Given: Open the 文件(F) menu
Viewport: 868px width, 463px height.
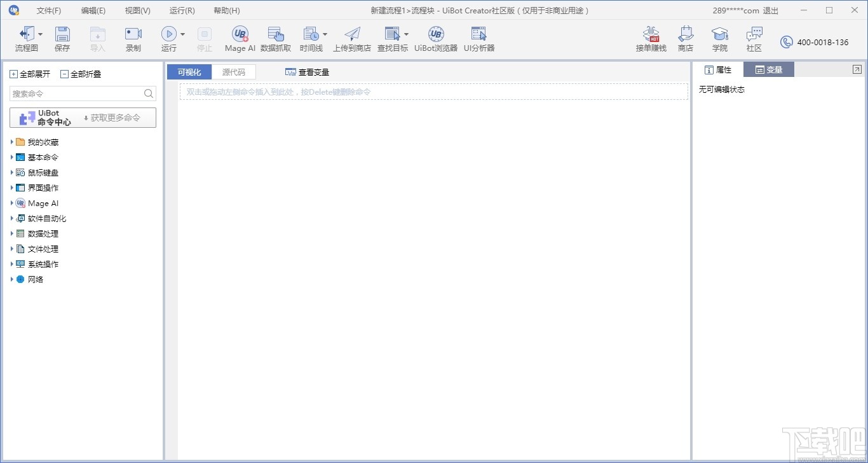Looking at the screenshot, I should click(x=49, y=11).
